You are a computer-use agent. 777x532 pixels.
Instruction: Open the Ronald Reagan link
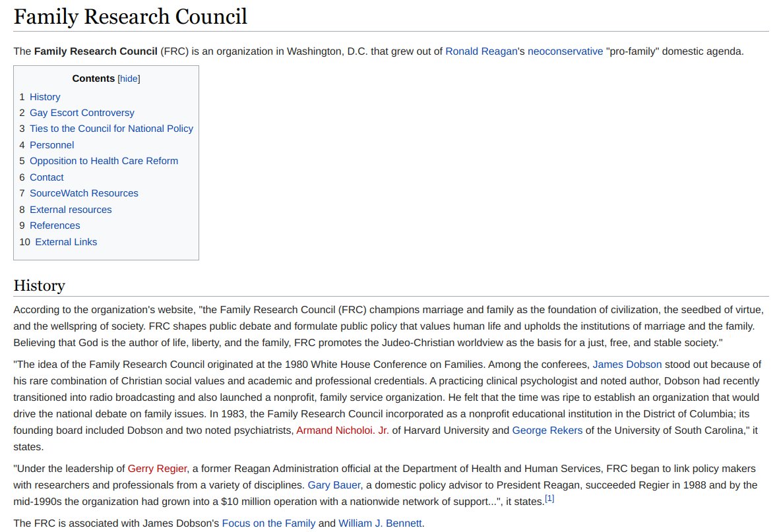tap(481, 51)
